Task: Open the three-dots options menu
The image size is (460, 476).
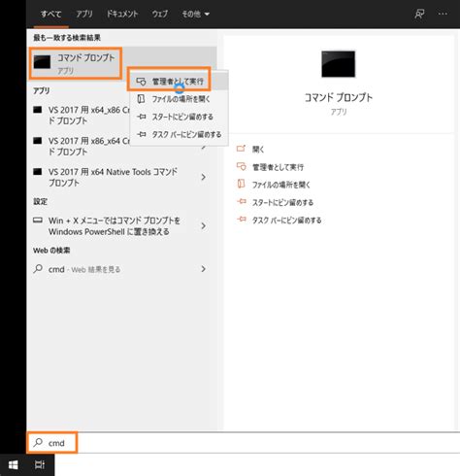Action: click(443, 14)
